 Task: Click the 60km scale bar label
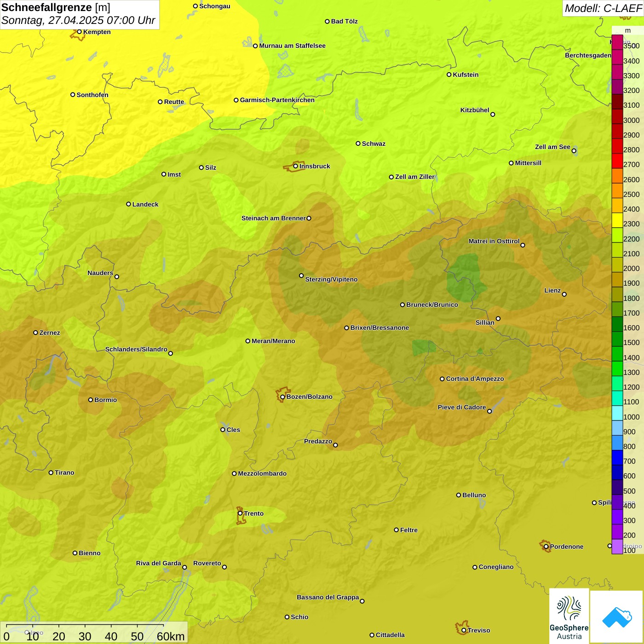171,637
